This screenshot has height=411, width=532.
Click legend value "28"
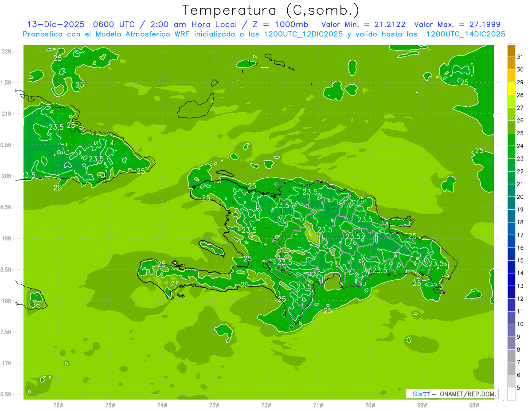520,95
